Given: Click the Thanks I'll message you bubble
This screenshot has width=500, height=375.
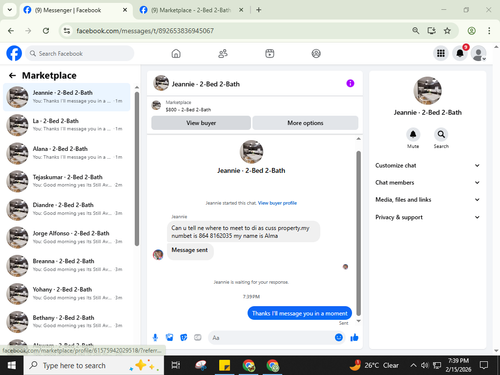Looking at the screenshot, I should (x=300, y=313).
